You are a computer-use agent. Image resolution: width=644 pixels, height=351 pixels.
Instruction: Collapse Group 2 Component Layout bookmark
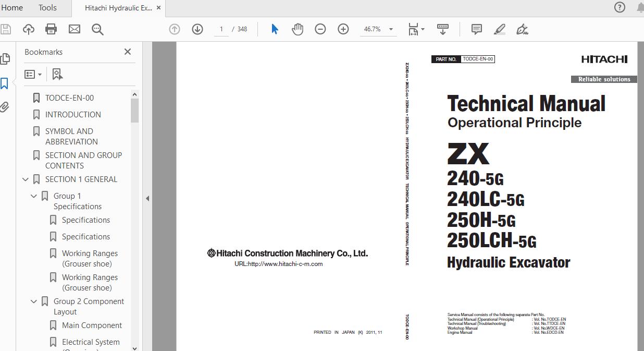[34, 301]
